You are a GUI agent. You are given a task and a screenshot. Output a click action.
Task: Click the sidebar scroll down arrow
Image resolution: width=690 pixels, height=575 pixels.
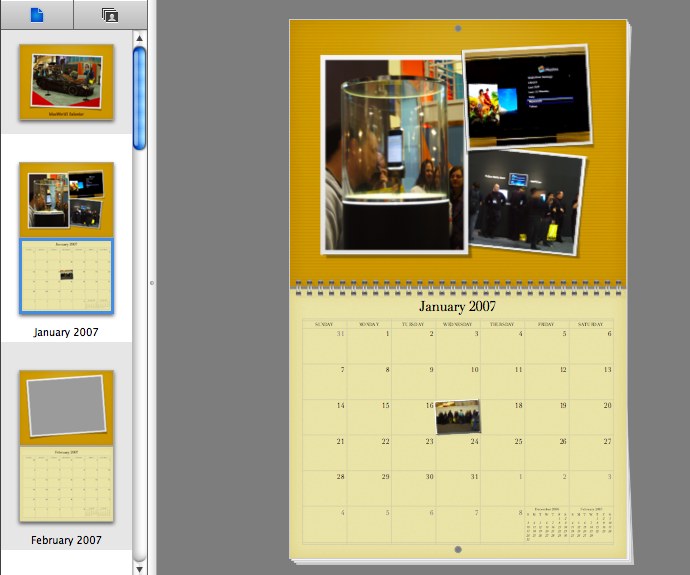click(139, 569)
